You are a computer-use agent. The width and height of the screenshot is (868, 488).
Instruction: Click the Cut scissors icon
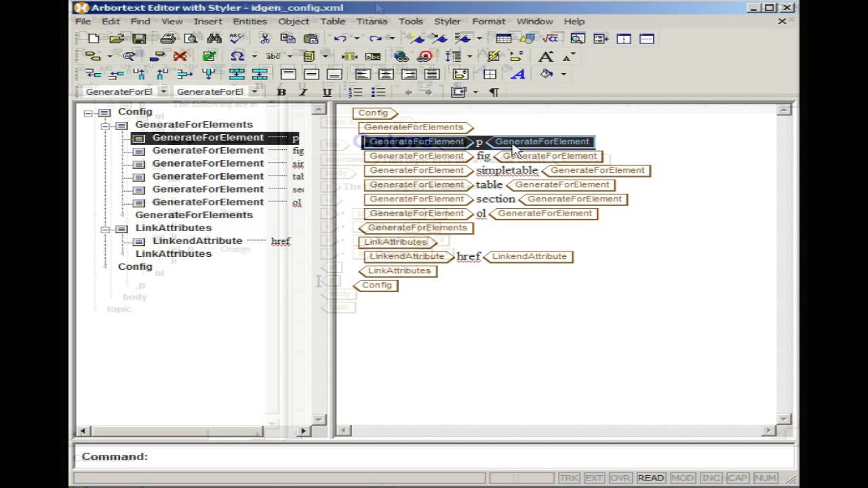(265, 39)
